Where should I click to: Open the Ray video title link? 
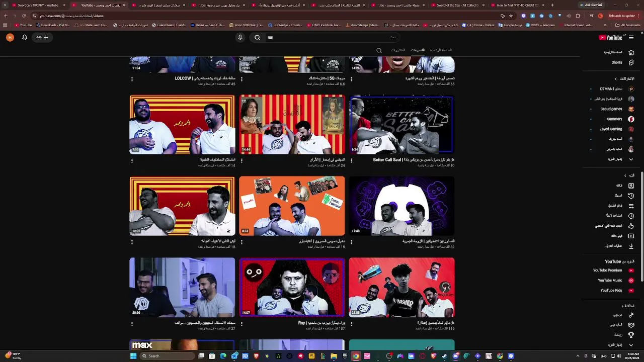click(321, 323)
